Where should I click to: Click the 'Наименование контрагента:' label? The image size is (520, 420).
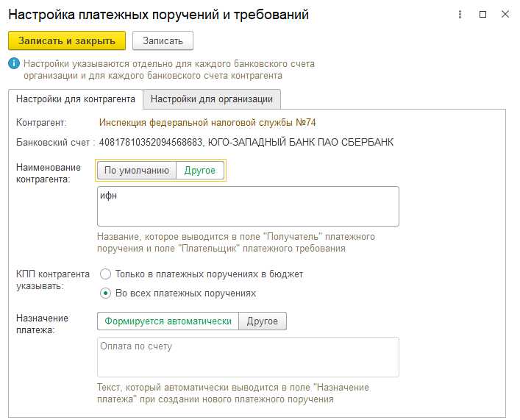click(x=49, y=173)
